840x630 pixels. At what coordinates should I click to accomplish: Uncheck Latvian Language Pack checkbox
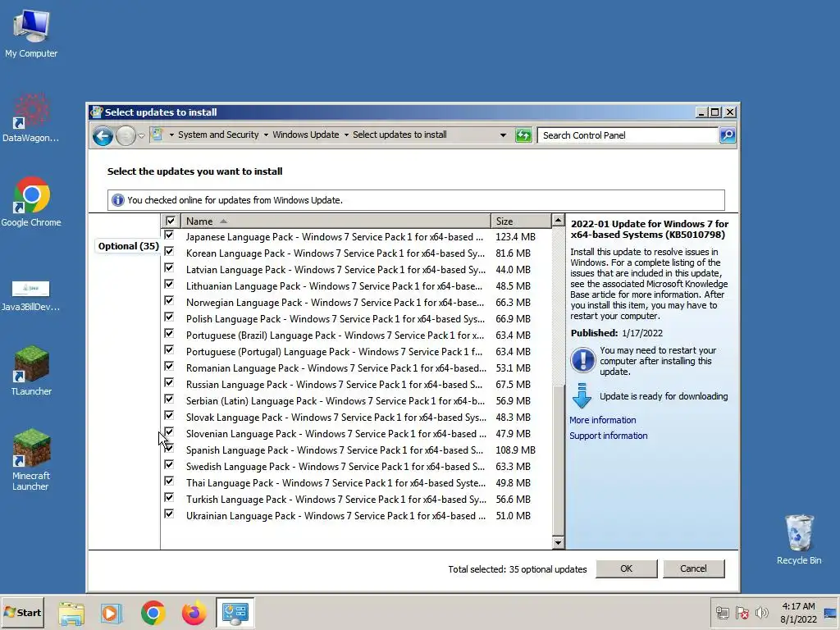169,268
